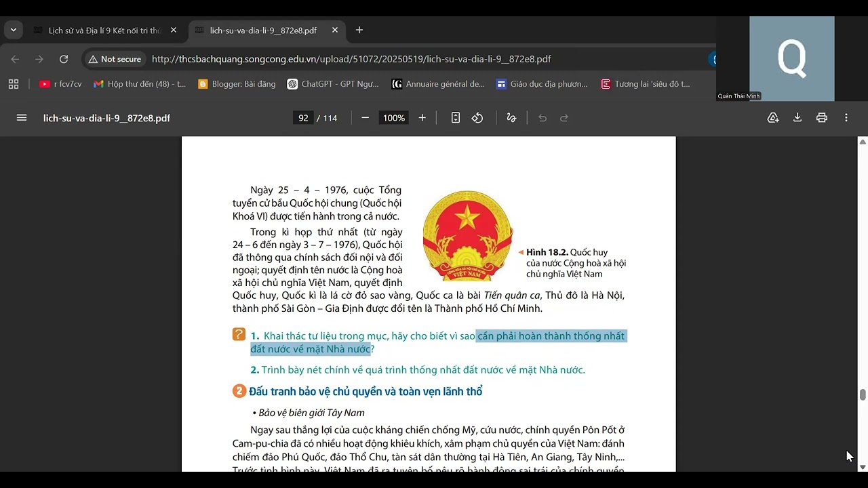868x488 pixels.
Task: Rotate the PDF counterclockwise
Action: [x=477, y=118]
